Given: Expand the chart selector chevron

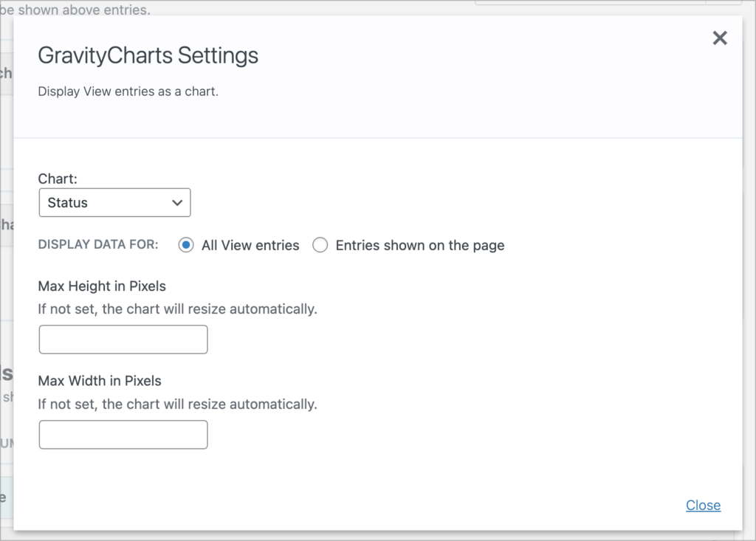Looking at the screenshot, I should 176,202.
